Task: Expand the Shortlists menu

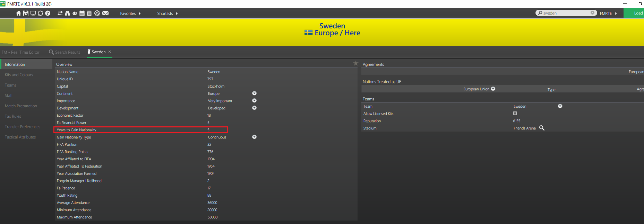Action: (168, 14)
